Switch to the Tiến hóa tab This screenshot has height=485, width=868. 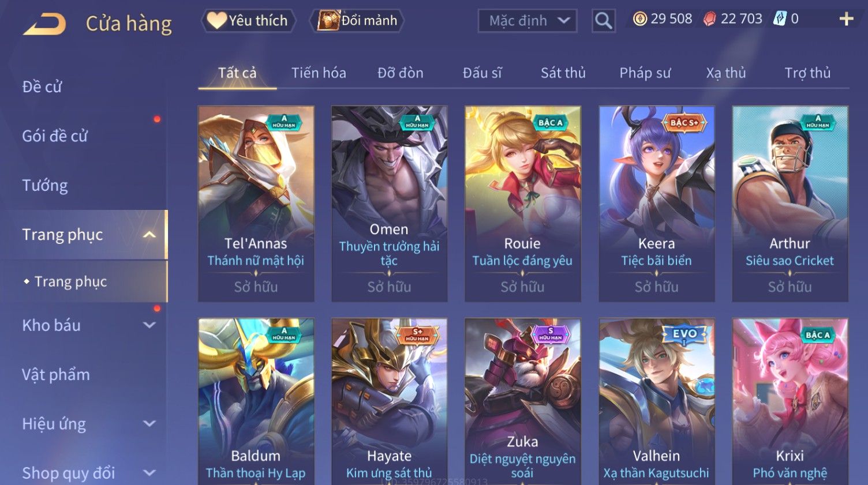point(319,73)
